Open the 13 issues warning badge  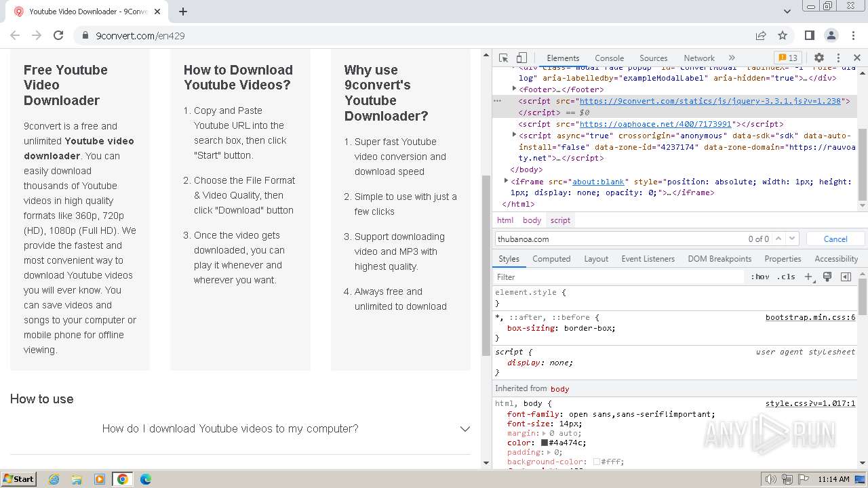788,58
